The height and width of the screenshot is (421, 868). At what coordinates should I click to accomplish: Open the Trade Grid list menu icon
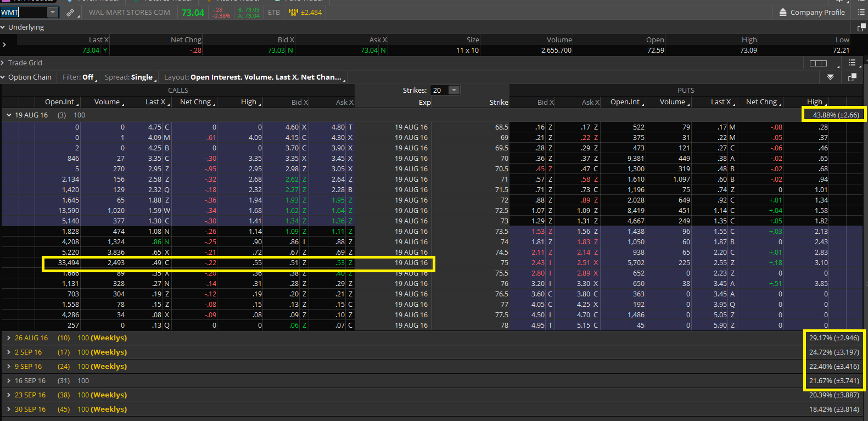pyautogui.click(x=852, y=63)
